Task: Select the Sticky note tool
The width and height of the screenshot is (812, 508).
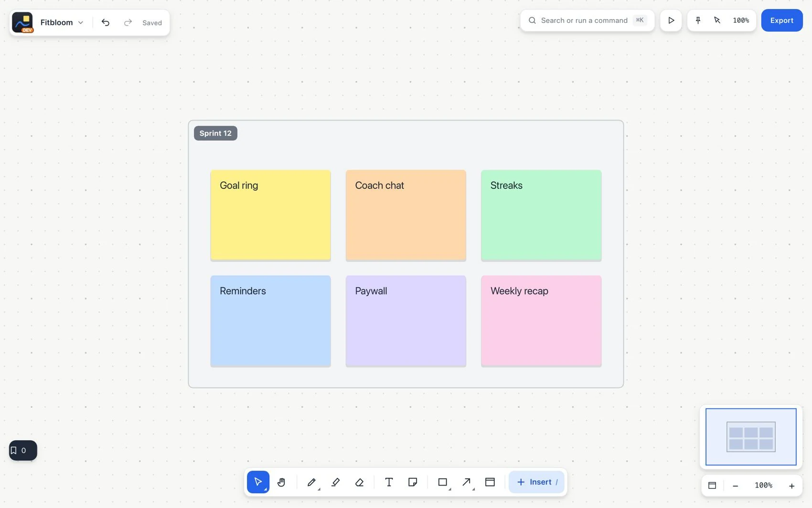Action: point(413,482)
